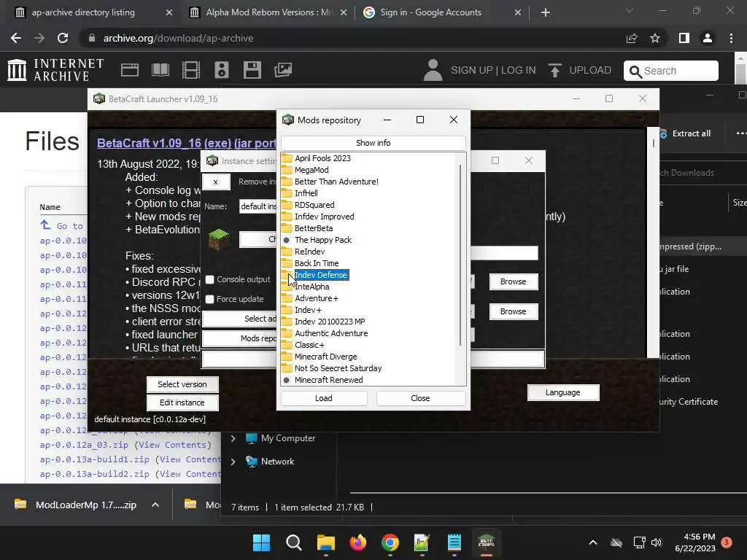The height and width of the screenshot is (560, 747).
Task: Select Back In Time mod
Action: click(x=317, y=263)
